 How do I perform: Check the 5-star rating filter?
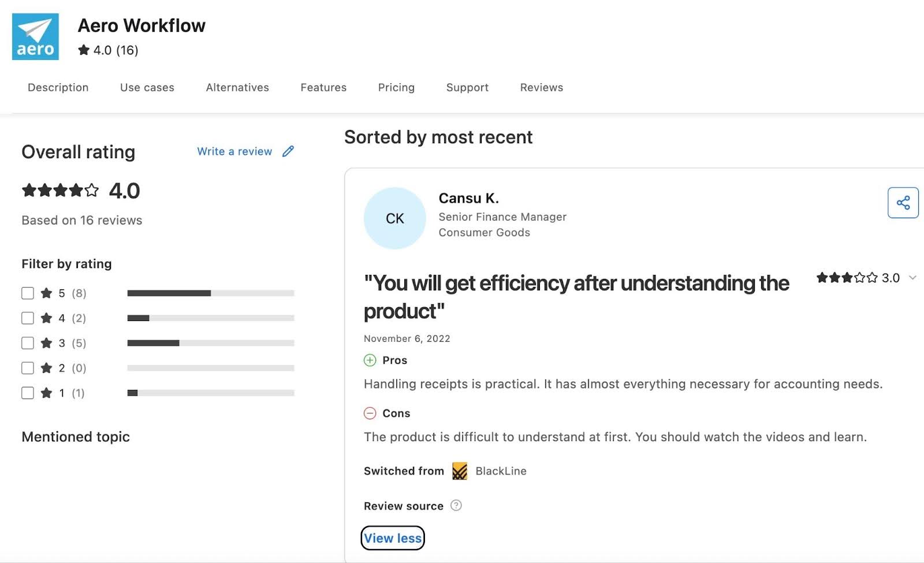[27, 293]
